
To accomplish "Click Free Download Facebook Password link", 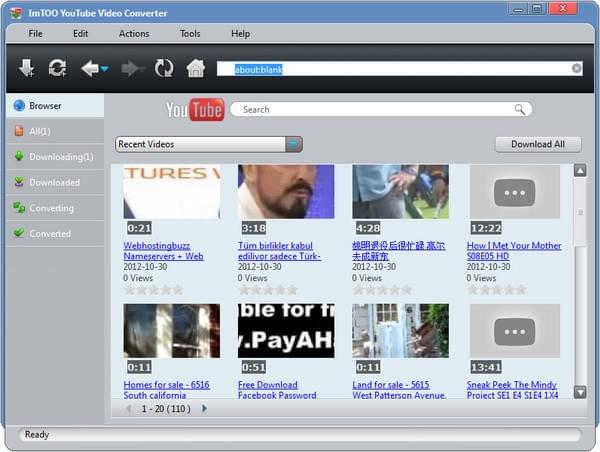I will (277, 390).
